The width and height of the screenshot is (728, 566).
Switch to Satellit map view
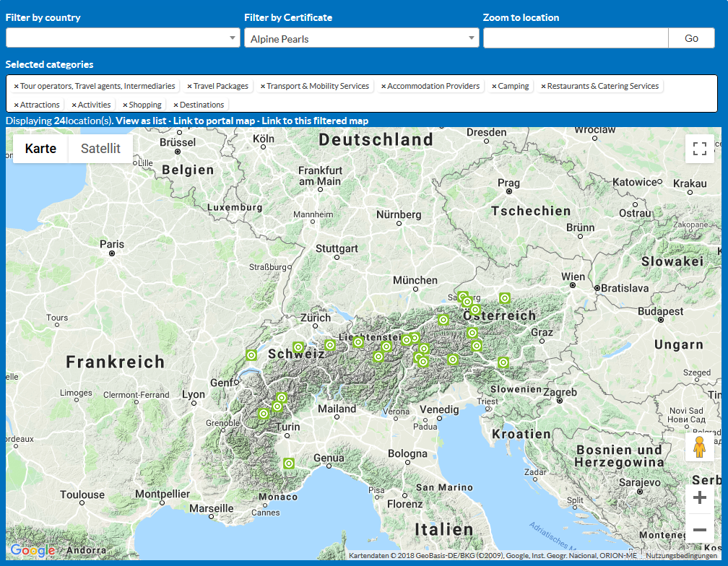[100, 149]
